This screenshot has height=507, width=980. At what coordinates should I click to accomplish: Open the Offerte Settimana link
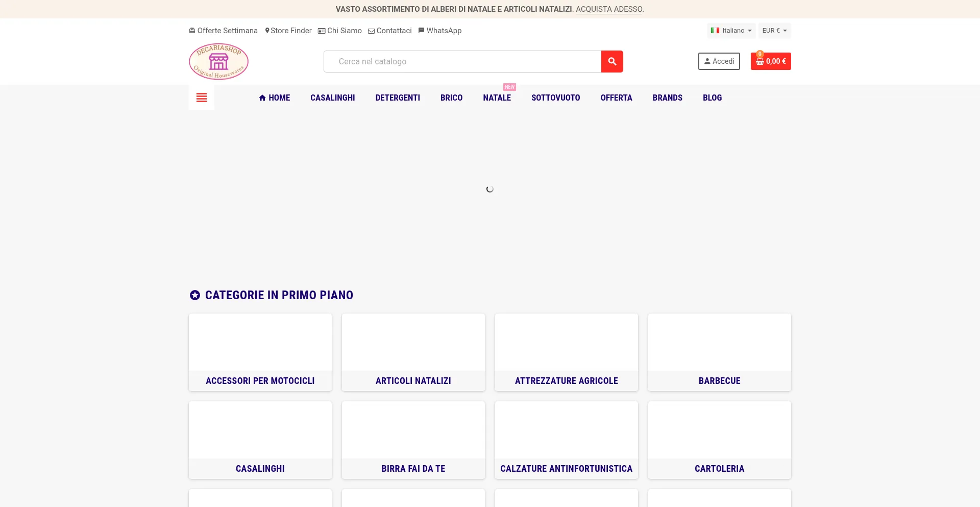[224, 31]
